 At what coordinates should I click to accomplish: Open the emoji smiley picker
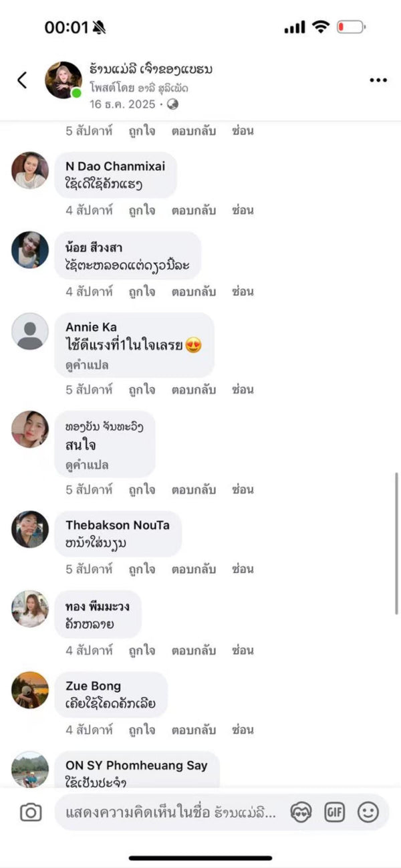pos(368,812)
